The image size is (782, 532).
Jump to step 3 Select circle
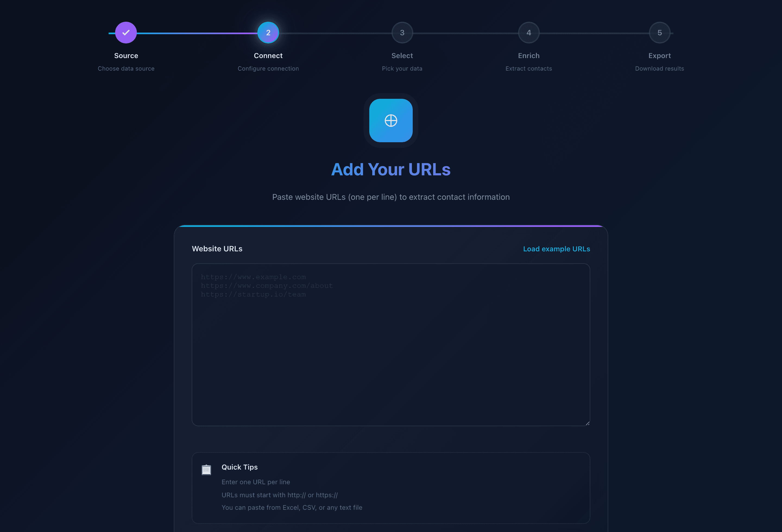click(402, 33)
